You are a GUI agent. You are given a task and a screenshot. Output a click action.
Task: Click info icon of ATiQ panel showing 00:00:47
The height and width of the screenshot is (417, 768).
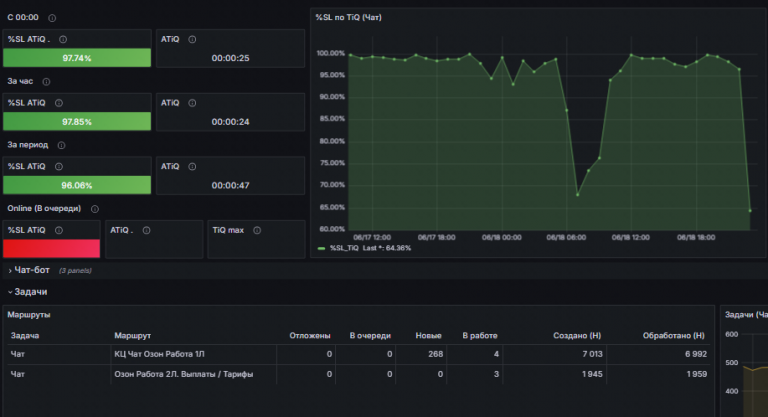click(192, 167)
